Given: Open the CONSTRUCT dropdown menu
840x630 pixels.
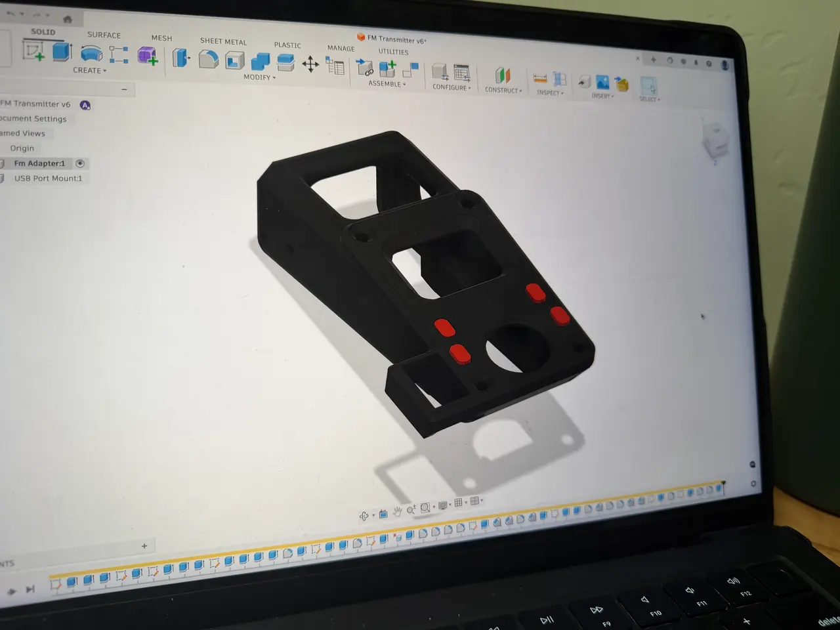Looking at the screenshot, I should [503, 91].
